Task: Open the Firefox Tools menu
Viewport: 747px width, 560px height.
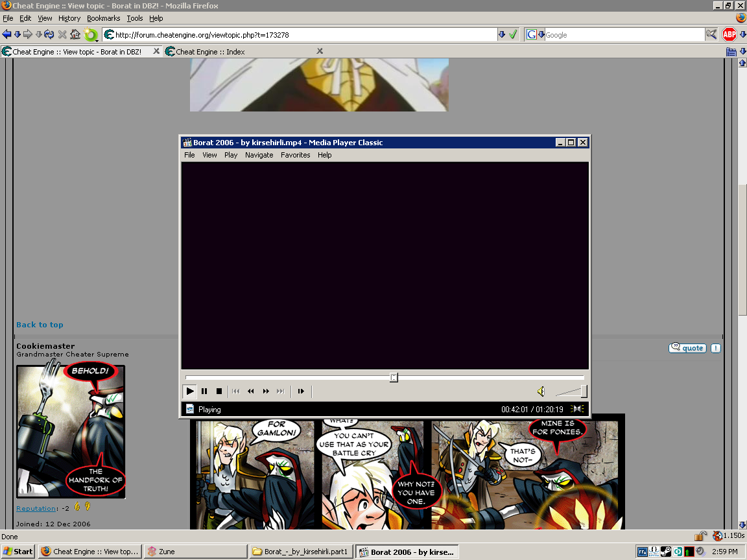Action: [135, 18]
